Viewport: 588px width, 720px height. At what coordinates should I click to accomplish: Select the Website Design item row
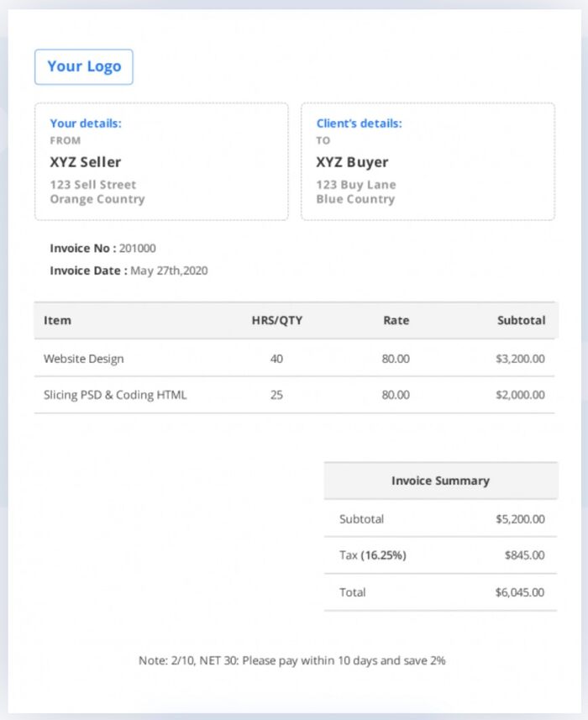pos(83,359)
